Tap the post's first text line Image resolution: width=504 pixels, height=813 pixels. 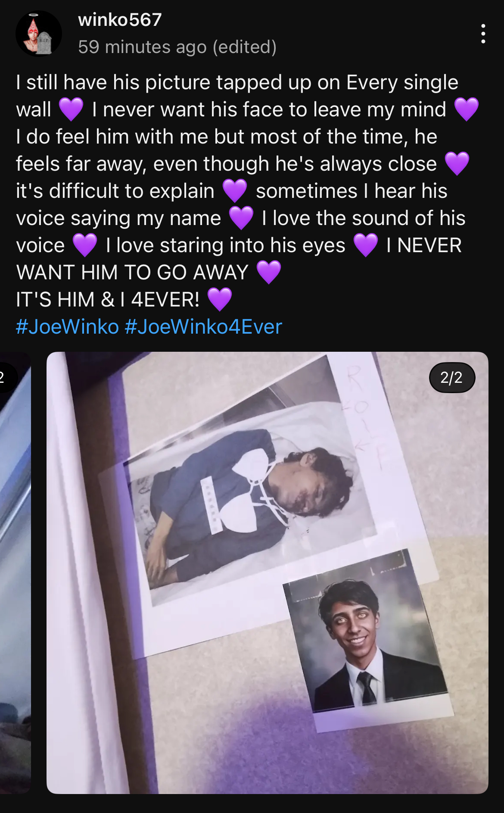[x=237, y=82]
